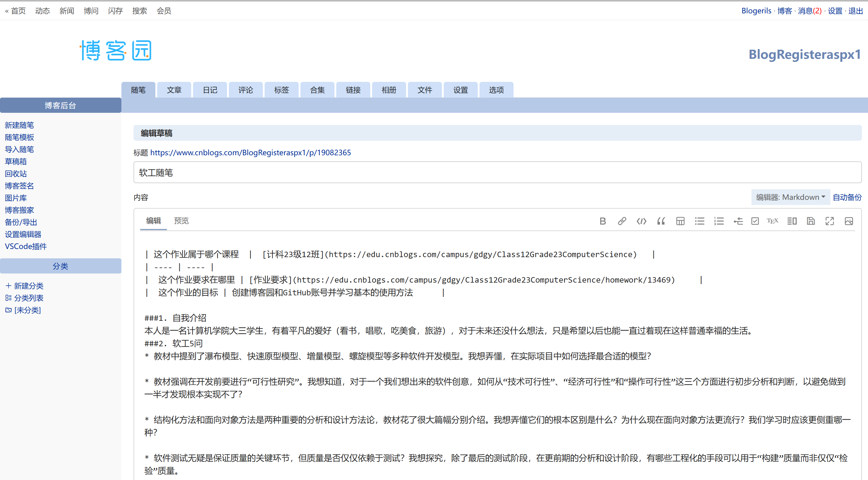Insert a table using the table icon
The image size is (868, 480).
click(x=680, y=221)
